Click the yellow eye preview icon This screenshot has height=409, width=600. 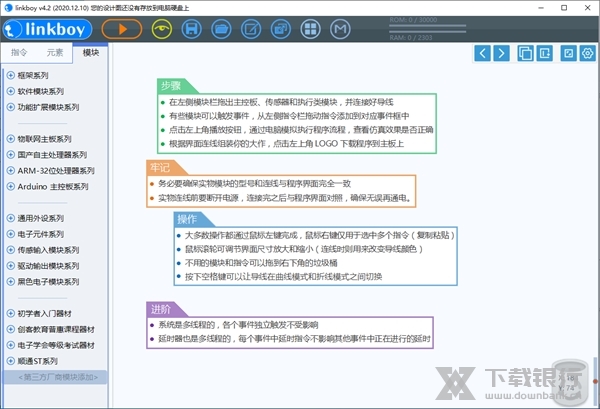coord(161,29)
